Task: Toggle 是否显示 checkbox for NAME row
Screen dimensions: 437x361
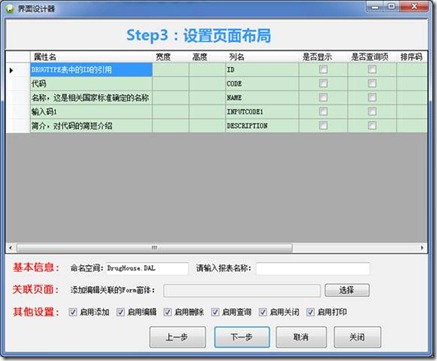Action: point(323,97)
